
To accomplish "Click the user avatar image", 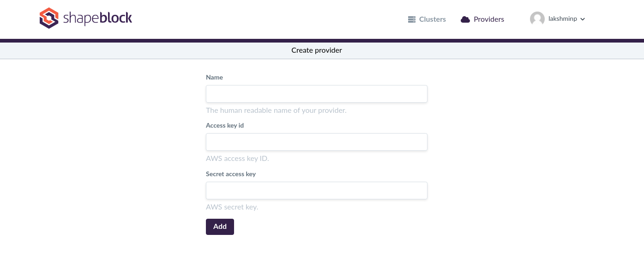I will coord(537,19).
